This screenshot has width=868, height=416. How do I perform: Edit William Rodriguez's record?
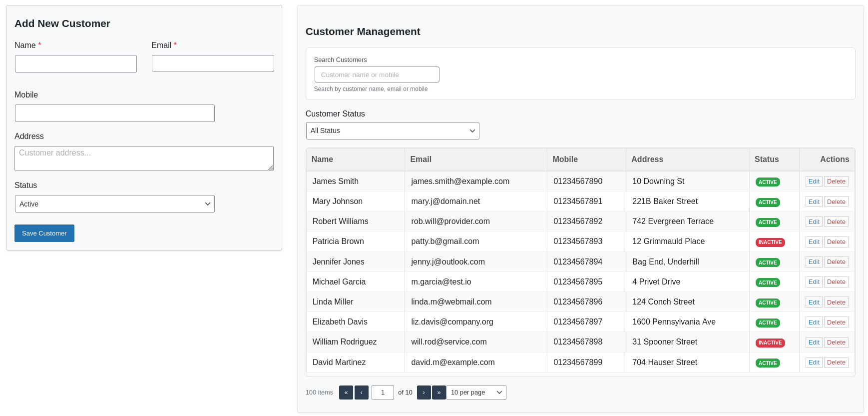coord(814,342)
